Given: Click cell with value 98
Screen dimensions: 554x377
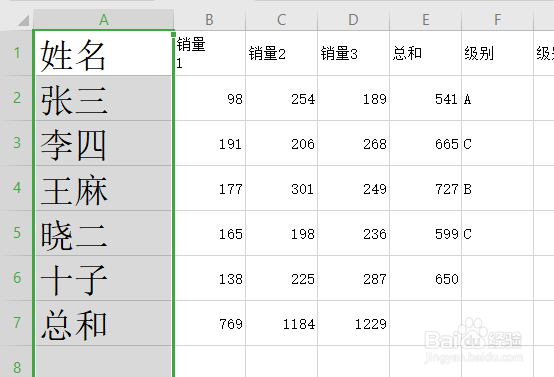Looking at the screenshot, I should pyautogui.click(x=210, y=98).
